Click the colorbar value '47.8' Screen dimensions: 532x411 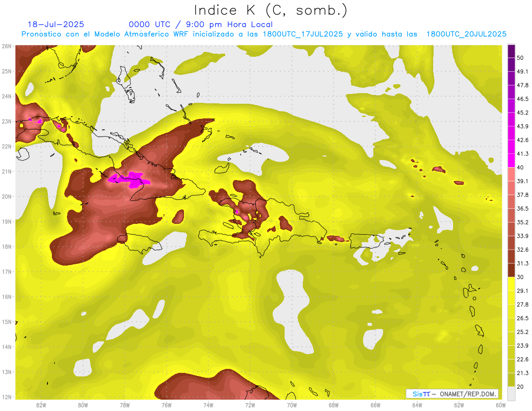pos(522,85)
